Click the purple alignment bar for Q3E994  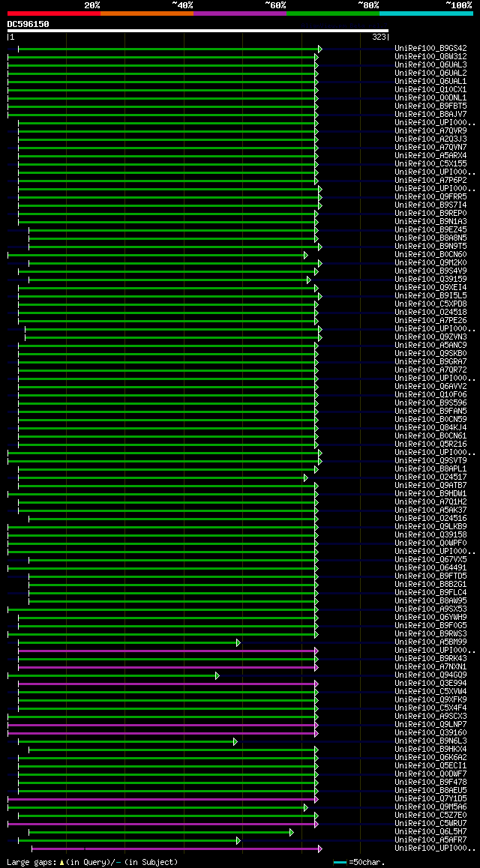point(168,684)
